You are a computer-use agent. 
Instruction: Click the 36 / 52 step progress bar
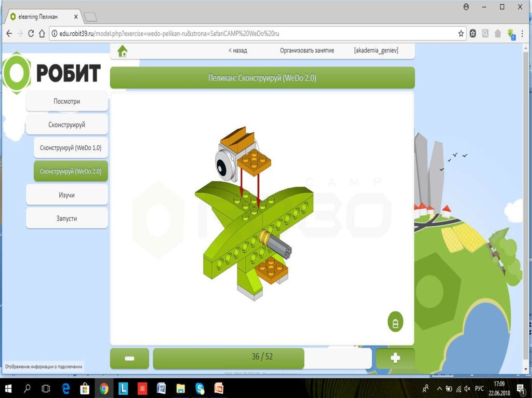tap(262, 358)
